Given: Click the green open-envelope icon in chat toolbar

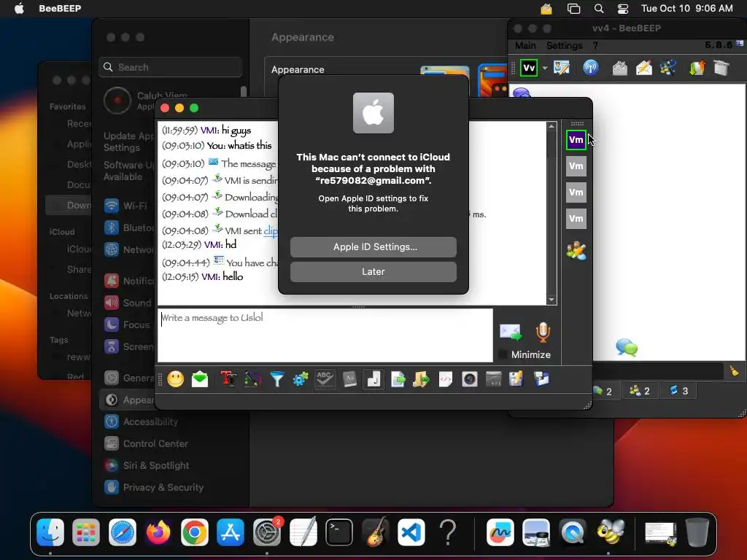Looking at the screenshot, I should point(200,379).
